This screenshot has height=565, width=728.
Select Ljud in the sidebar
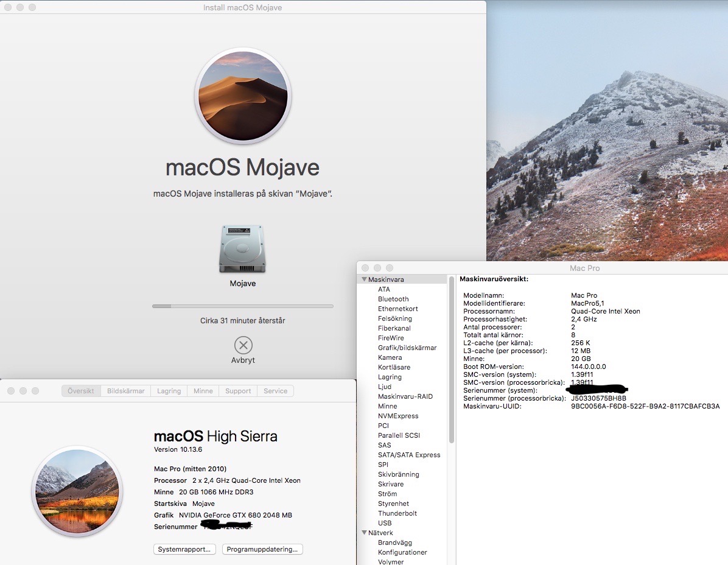pyautogui.click(x=385, y=387)
